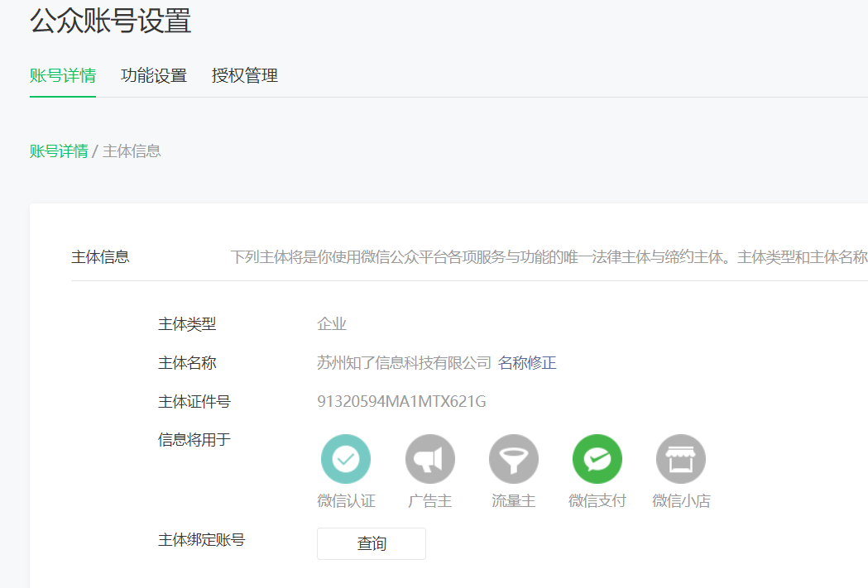Viewport: 868px width, 588px height.
Task: Open the 功能设置 tab
Action: tap(153, 76)
